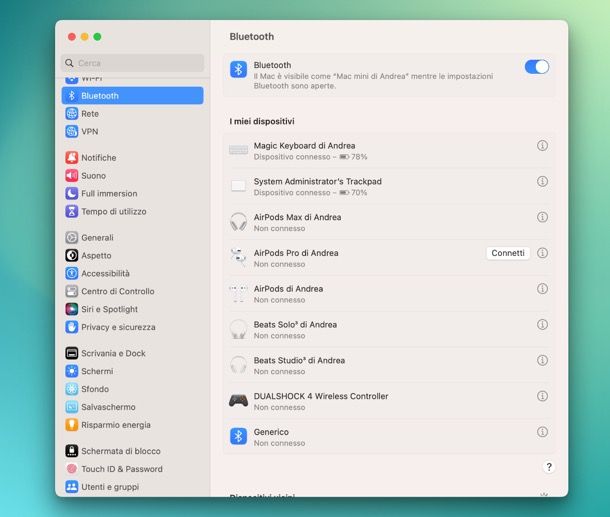Select the Magic Keyboard di Andrea row

pos(389,151)
